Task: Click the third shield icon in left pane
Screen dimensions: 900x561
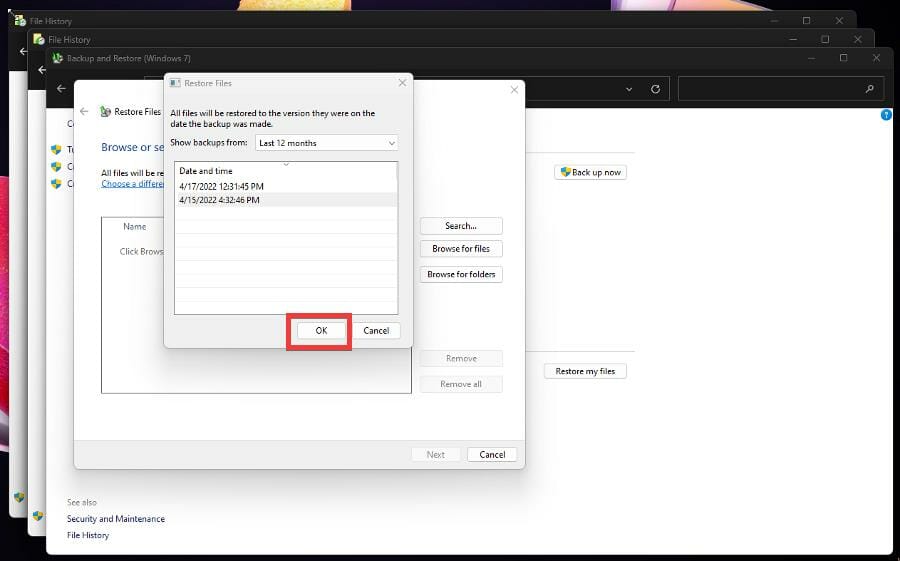Action: coord(56,184)
